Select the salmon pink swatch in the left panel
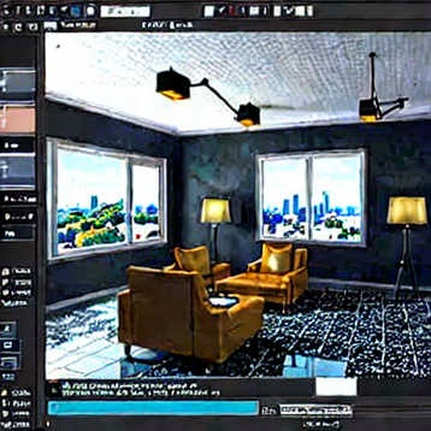Screen dimensions: 431x431 tap(18, 119)
